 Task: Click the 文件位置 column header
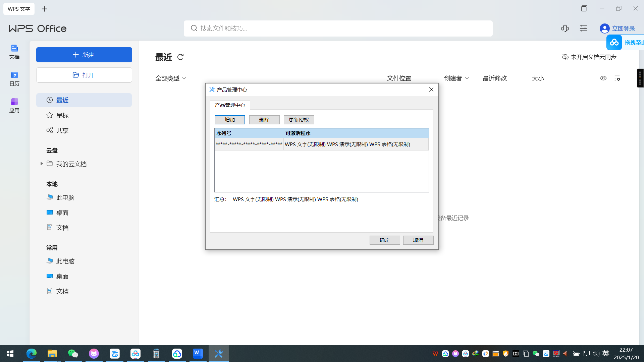click(399, 78)
